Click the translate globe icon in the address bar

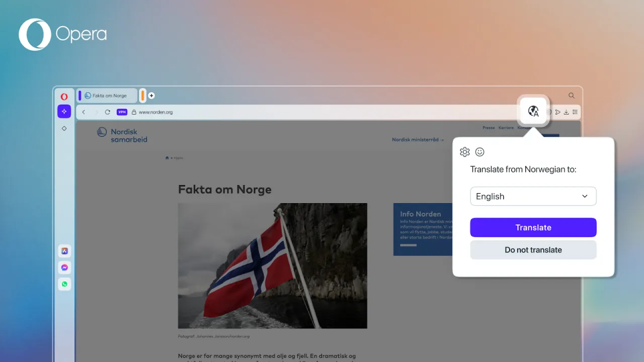[533, 111]
